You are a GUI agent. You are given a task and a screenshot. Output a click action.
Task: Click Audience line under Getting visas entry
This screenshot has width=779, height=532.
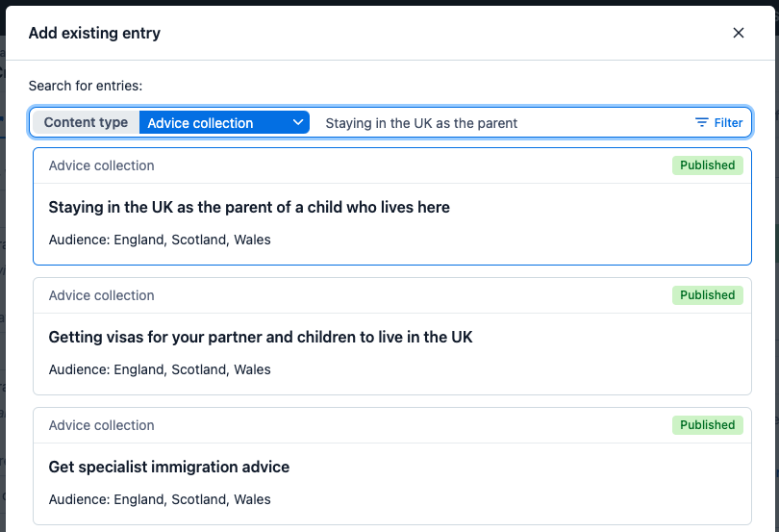160,369
